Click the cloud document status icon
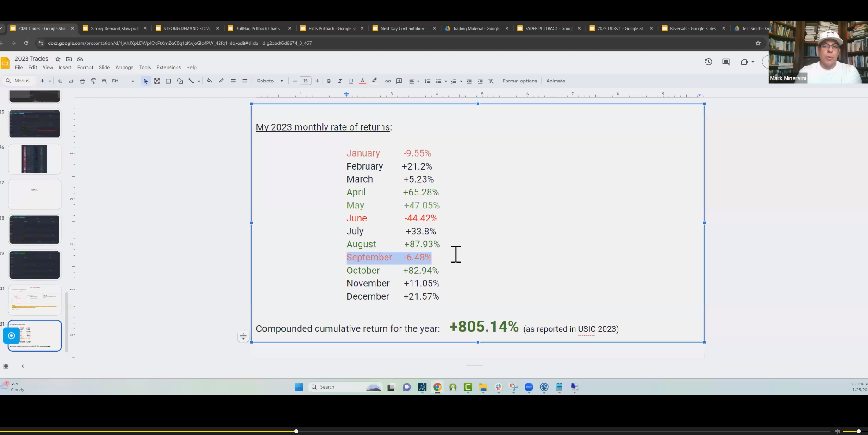Image resolution: width=868 pixels, height=435 pixels. [x=80, y=59]
